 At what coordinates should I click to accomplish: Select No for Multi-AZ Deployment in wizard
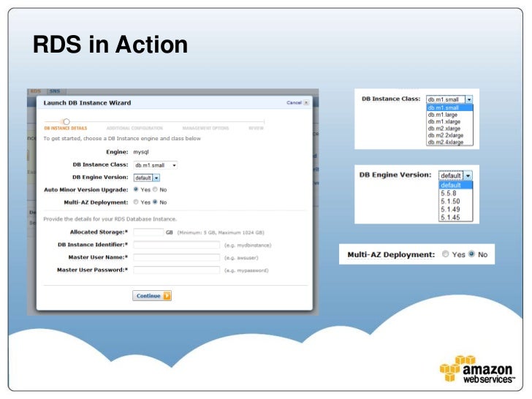pos(155,202)
